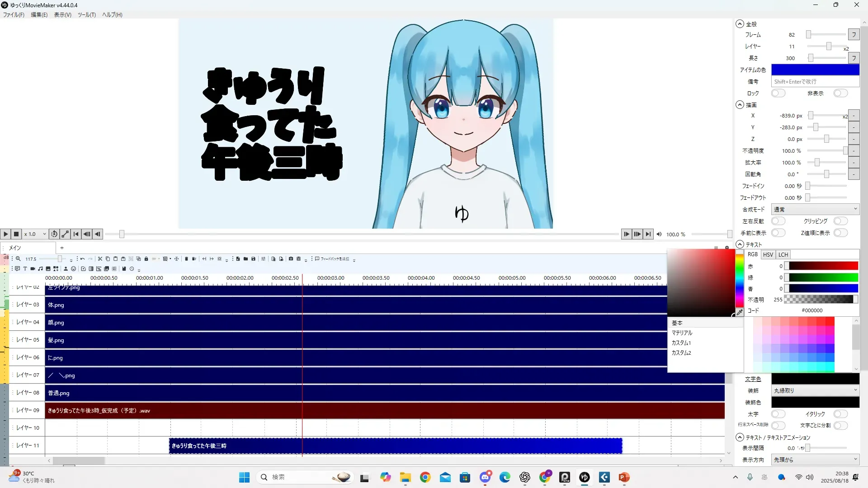Viewport: 868px width, 488px height.
Task: Open the 合成モード blend mode dropdown
Action: [815, 209]
